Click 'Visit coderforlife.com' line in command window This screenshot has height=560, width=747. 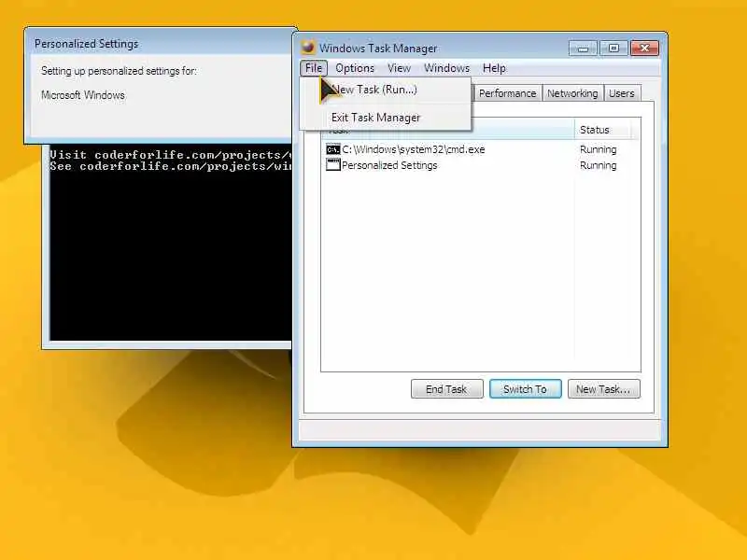pos(170,155)
